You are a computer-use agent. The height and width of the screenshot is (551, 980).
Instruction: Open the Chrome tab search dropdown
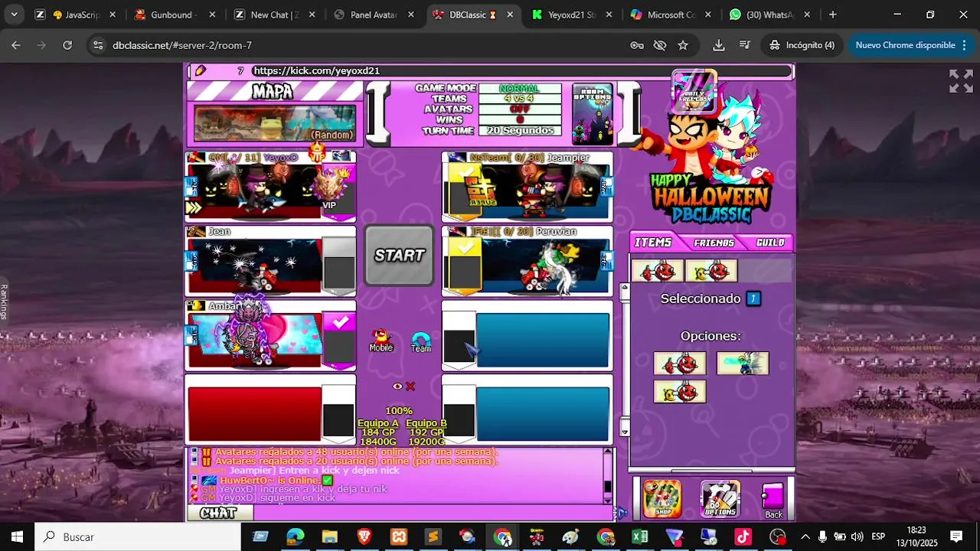(x=15, y=15)
